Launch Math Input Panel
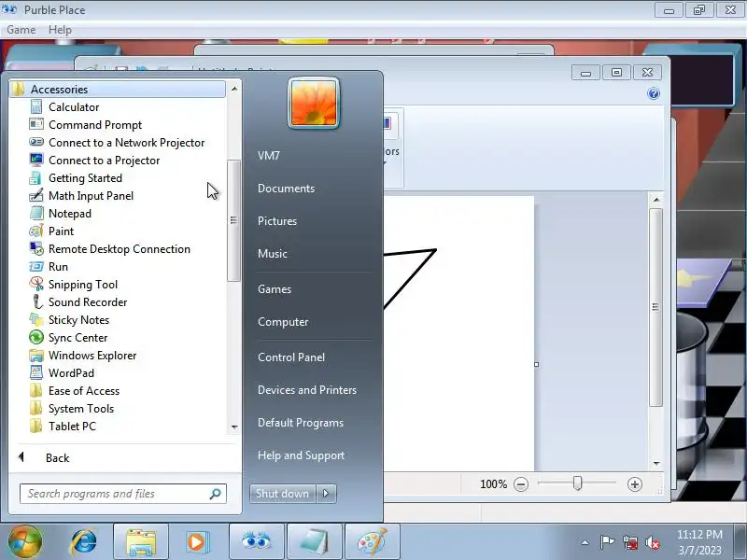Image resolution: width=747 pixels, height=560 pixels. 91,196
